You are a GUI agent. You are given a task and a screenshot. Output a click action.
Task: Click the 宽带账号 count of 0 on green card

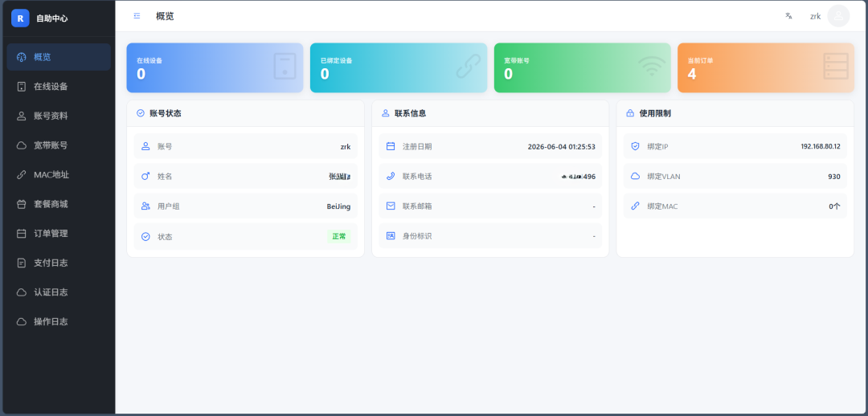(x=508, y=74)
